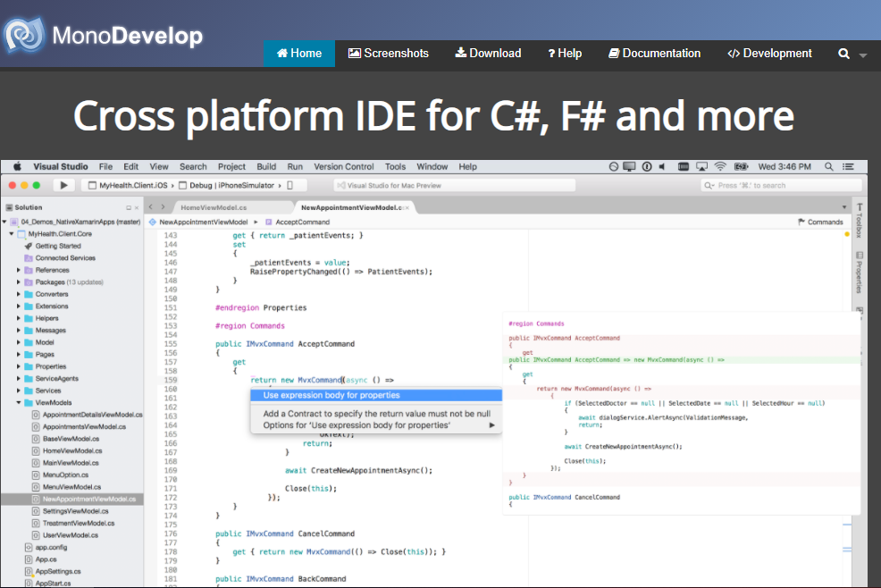Click the Apple menu icon
Viewport: 881px width, 588px height.
tap(16, 165)
